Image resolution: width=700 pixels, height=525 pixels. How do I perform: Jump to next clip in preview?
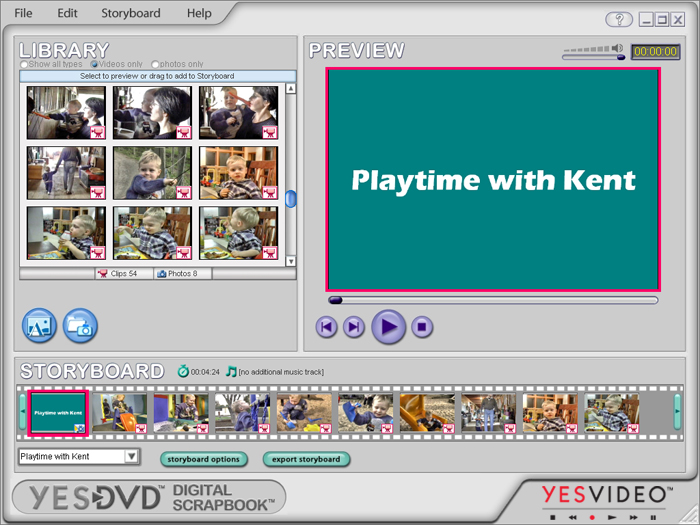[354, 327]
